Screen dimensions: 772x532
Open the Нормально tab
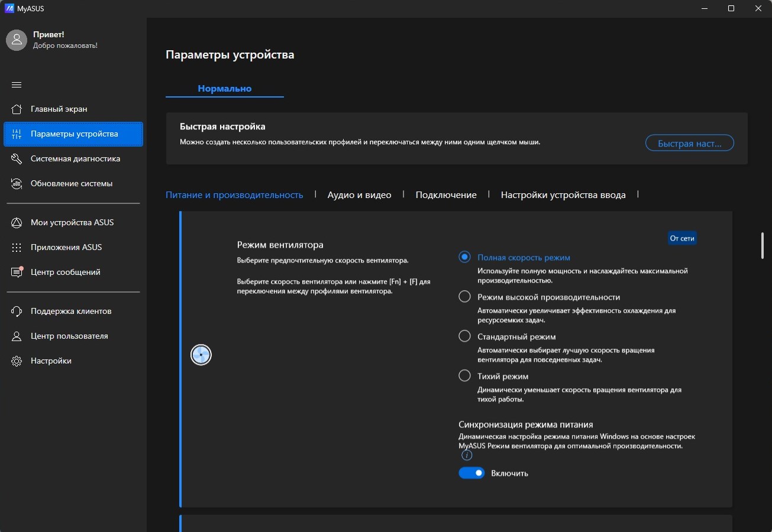(x=225, y=89)
